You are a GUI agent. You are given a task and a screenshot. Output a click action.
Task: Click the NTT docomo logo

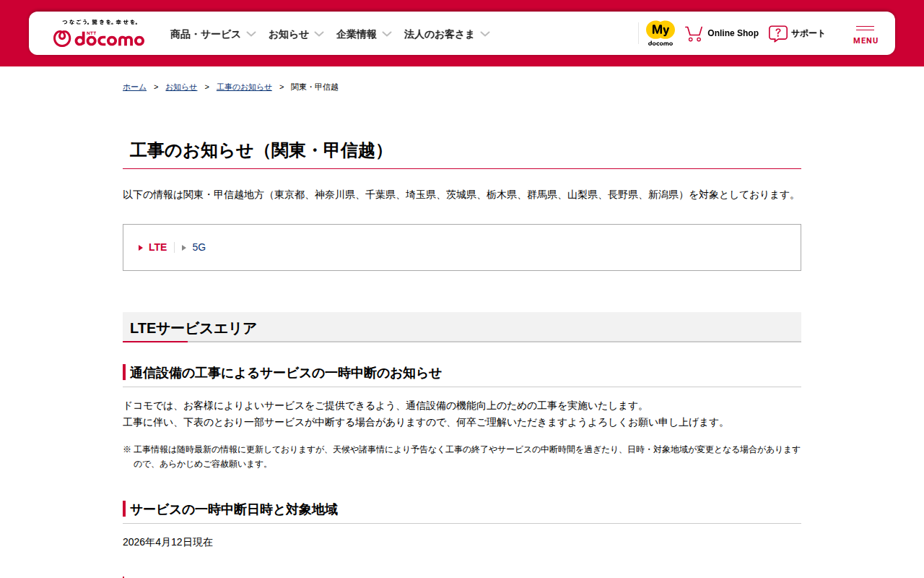pos(99,38)
